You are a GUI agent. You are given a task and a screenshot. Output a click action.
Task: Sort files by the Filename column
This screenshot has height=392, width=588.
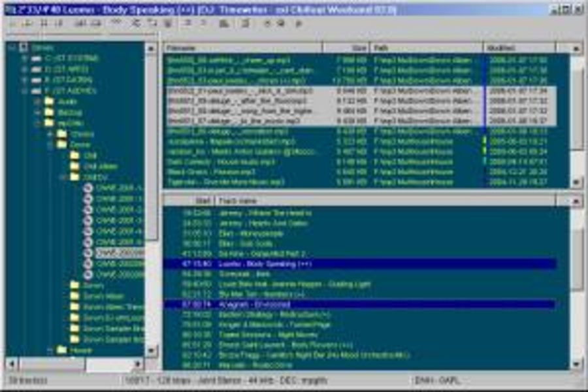point(243,48)
